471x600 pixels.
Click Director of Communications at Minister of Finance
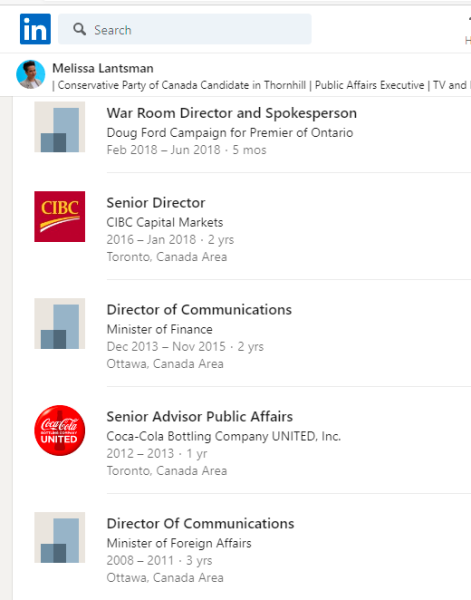199,310
